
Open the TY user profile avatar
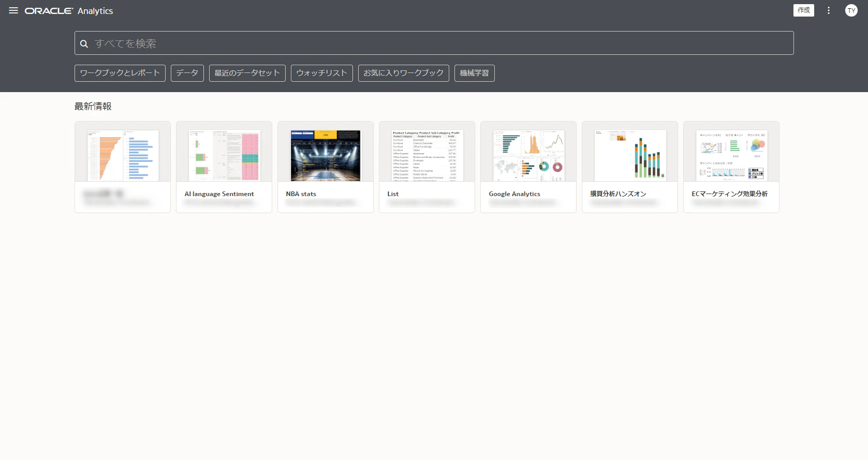point(851,10)
